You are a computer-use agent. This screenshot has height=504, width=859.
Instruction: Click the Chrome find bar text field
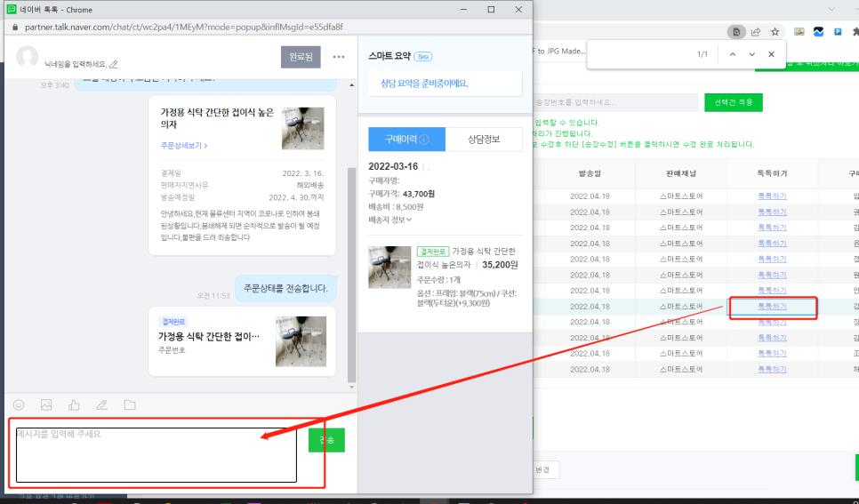(641, 54)
